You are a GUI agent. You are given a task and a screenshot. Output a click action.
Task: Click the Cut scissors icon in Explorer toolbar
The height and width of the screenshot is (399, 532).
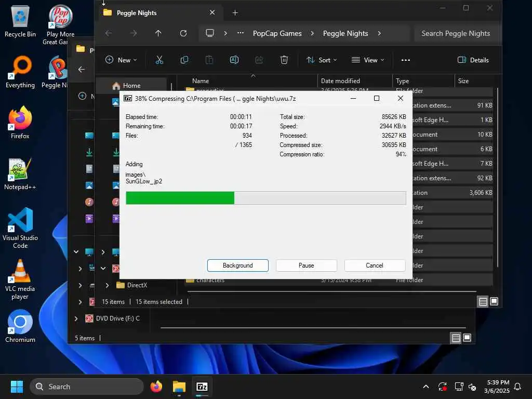tap(159, 60)
